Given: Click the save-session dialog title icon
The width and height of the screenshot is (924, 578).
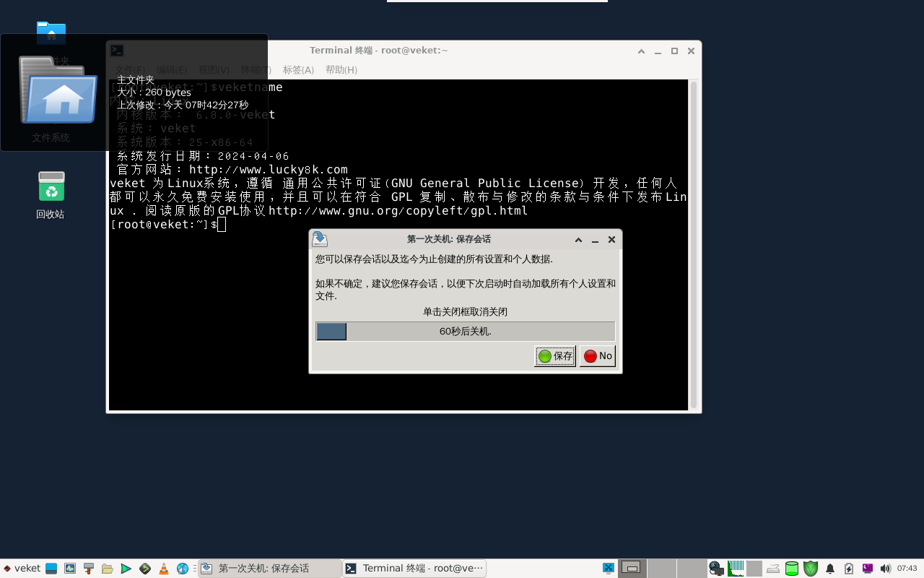Looking at the screenshot, I should tap(319, 239).
